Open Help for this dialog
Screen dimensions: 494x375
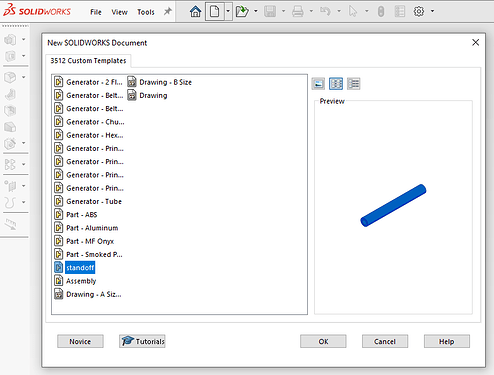tap(447, 341)
